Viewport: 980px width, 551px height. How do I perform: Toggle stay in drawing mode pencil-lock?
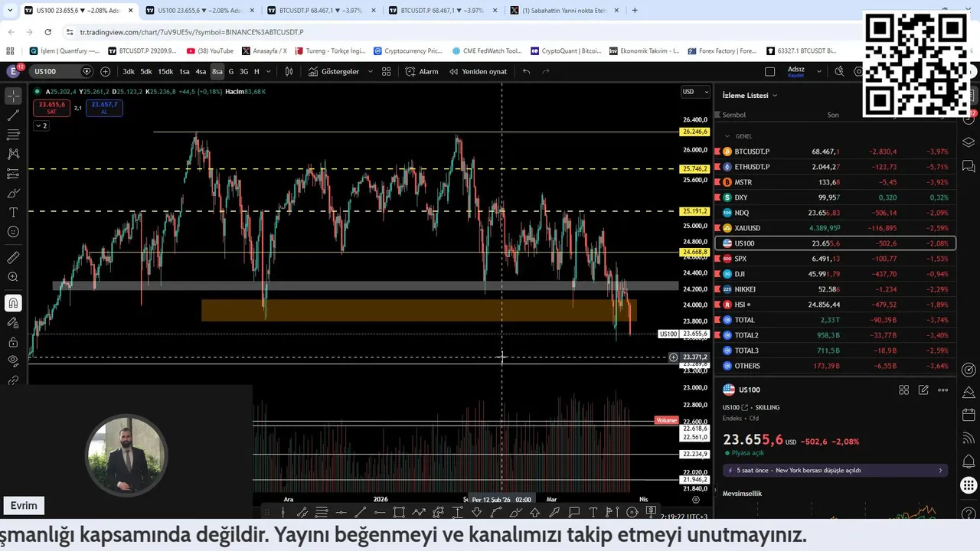point(13,323)
